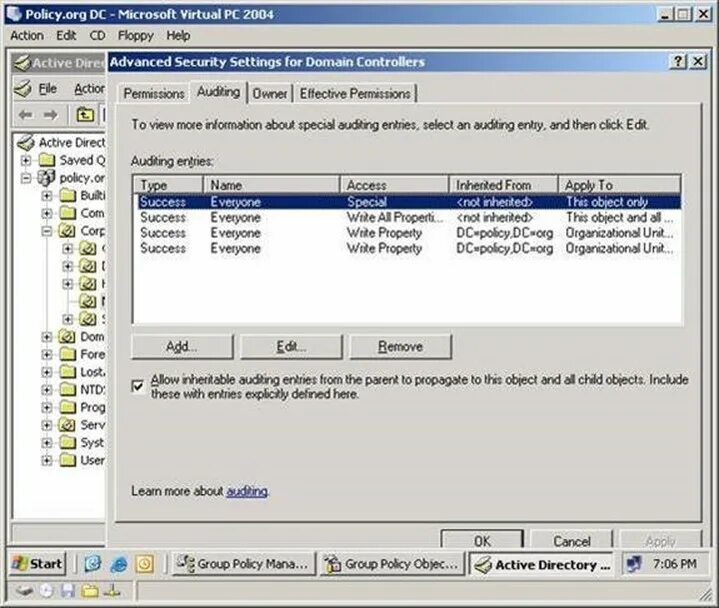Select the NTDS folder icon
The image size is (719, 608).
(67, 389)
